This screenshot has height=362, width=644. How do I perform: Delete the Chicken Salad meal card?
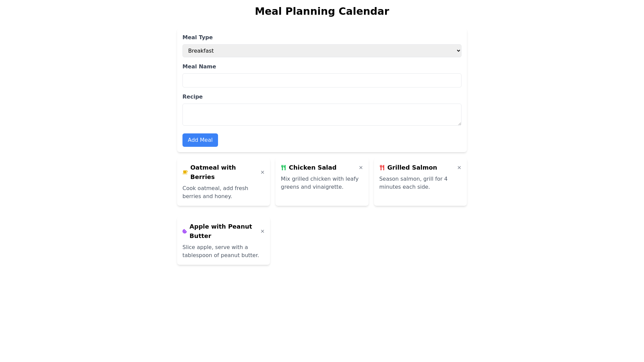[x=361, y=168]
